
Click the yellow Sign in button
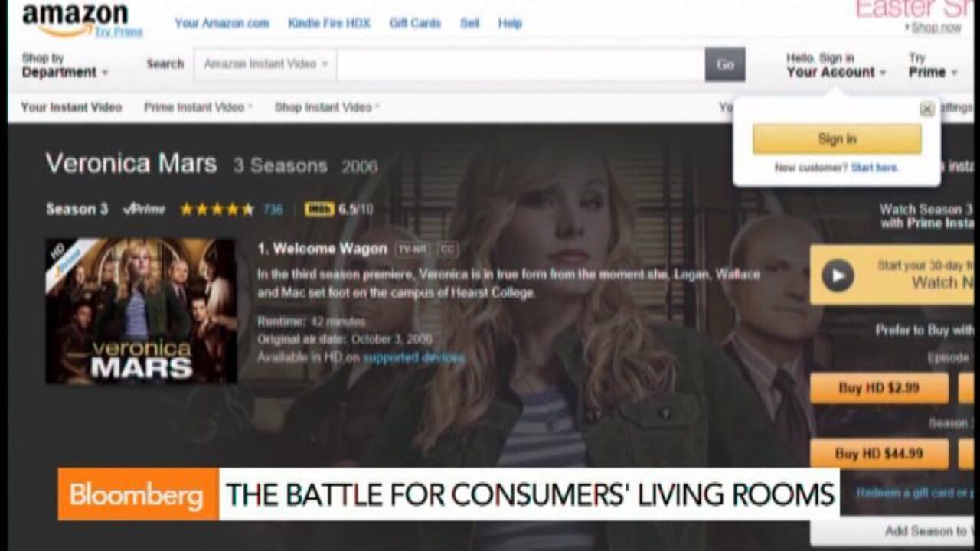837,139
